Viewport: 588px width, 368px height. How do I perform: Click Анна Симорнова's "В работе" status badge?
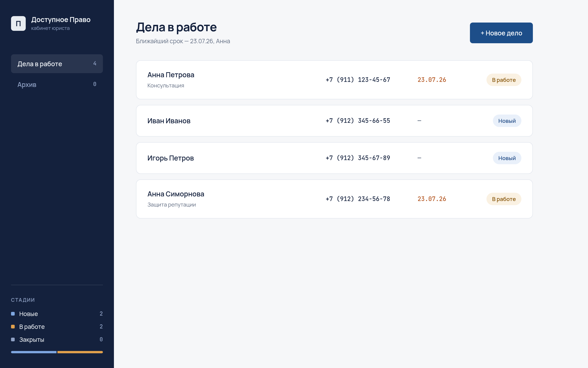tap(504, 199)
